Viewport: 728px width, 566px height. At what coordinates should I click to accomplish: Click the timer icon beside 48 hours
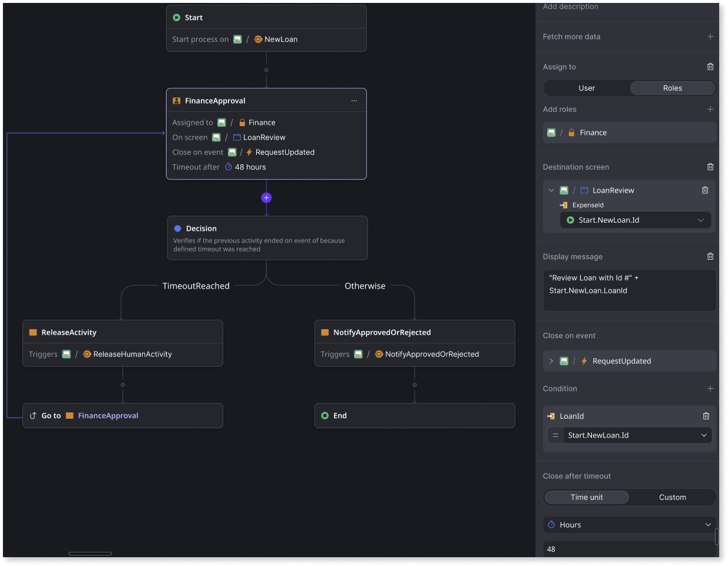(x=229, y=167)
